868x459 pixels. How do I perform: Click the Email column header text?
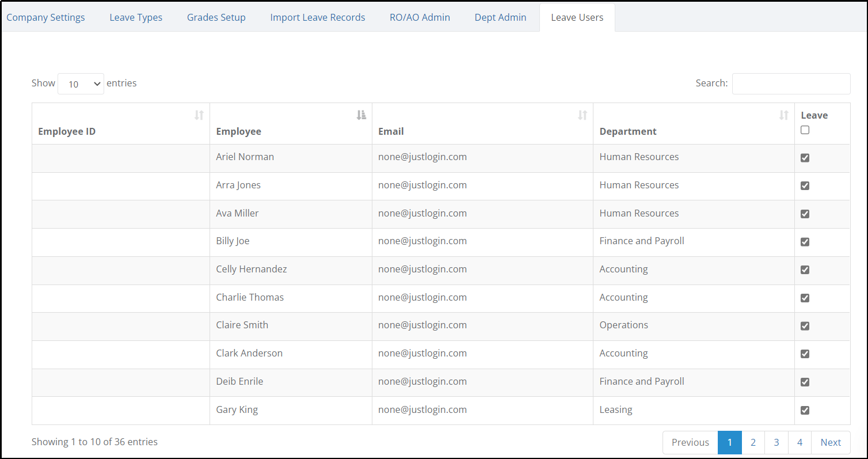391,131
